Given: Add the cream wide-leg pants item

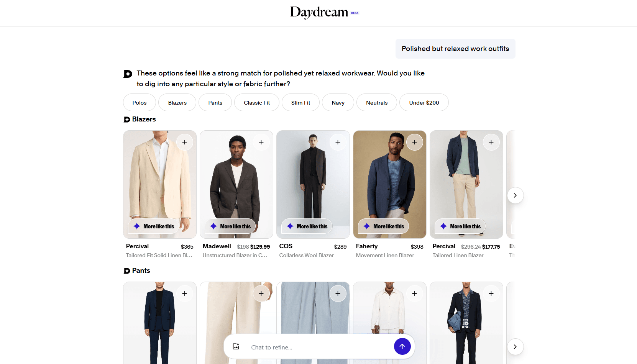Looking at the screenshot, I should pyautogui.click(x=261, y=293).
